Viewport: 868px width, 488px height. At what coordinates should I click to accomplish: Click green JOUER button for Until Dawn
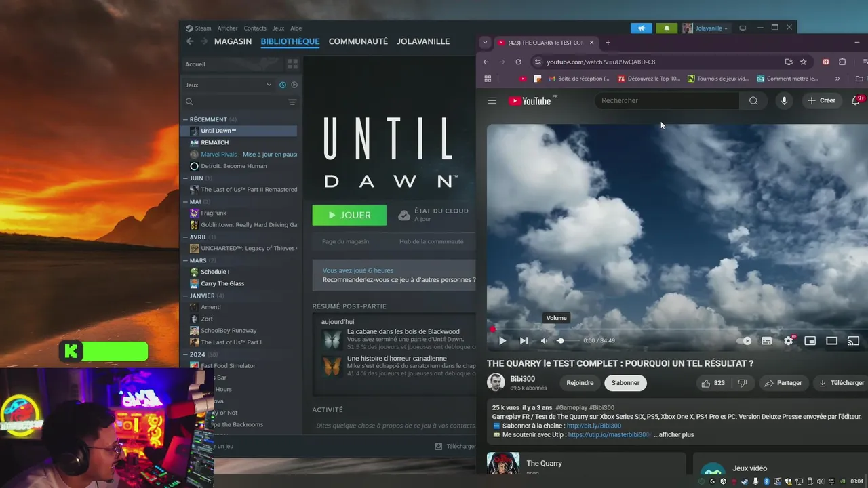[x=349, y=215]
